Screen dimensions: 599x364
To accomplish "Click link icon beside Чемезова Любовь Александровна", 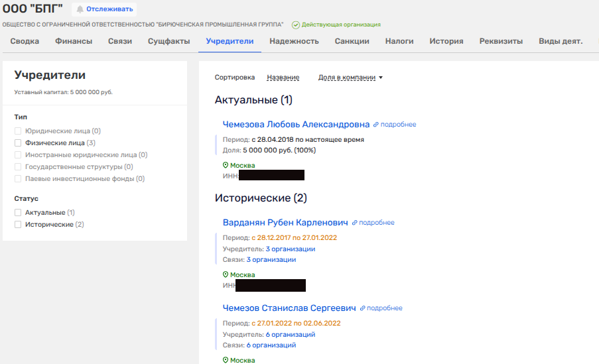I will pos(376,125).
